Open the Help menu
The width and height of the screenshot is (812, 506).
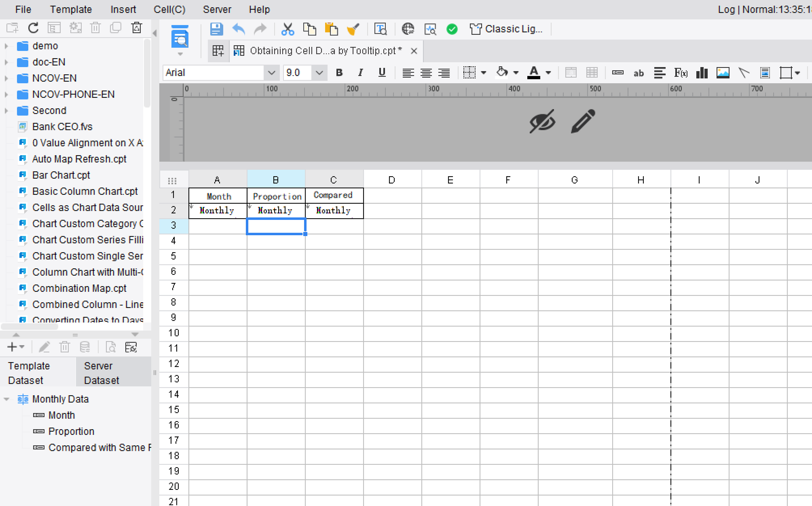click(259, 9)
